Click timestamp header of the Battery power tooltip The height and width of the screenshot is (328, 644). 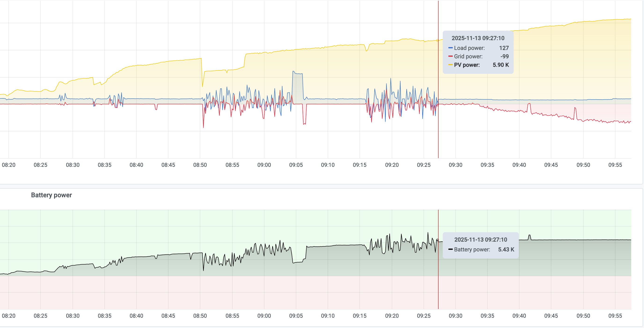pos(480,240)
